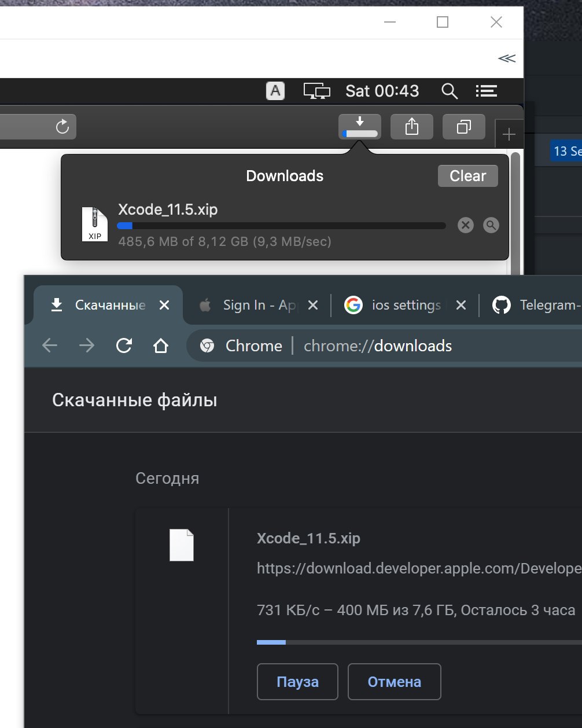Clear the Safari downloads list
Image resolution: width=582 pixels, height=728 pixels.
[468, 176]
